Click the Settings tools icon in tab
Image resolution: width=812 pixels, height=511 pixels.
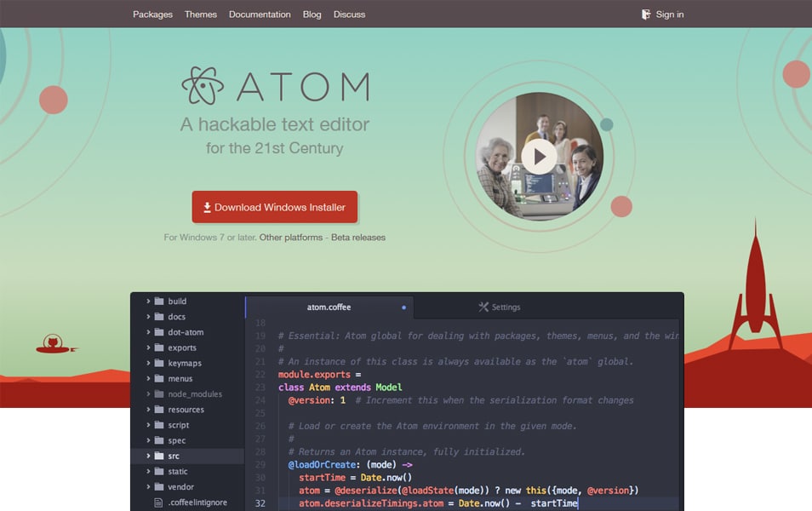(x=483, y=307)
